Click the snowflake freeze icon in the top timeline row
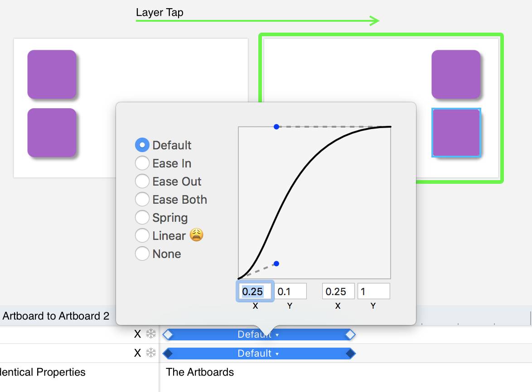The height and width of the screenshot is (392, 532). 150,335
